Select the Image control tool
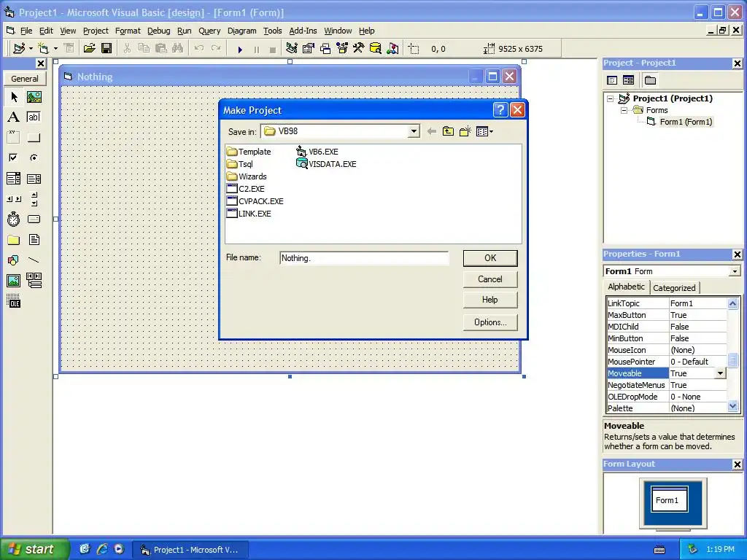This screenshot has height=560, width=747. click(14, 281)
